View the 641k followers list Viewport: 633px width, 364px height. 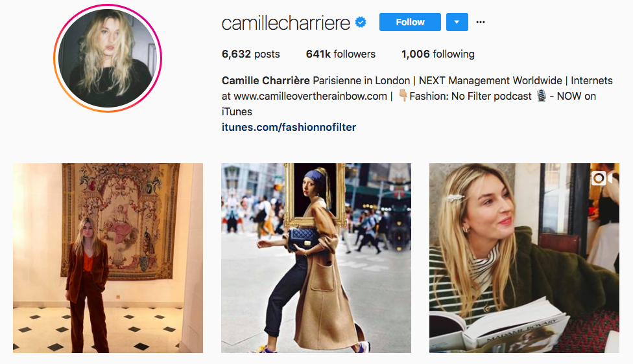(340, 54)
